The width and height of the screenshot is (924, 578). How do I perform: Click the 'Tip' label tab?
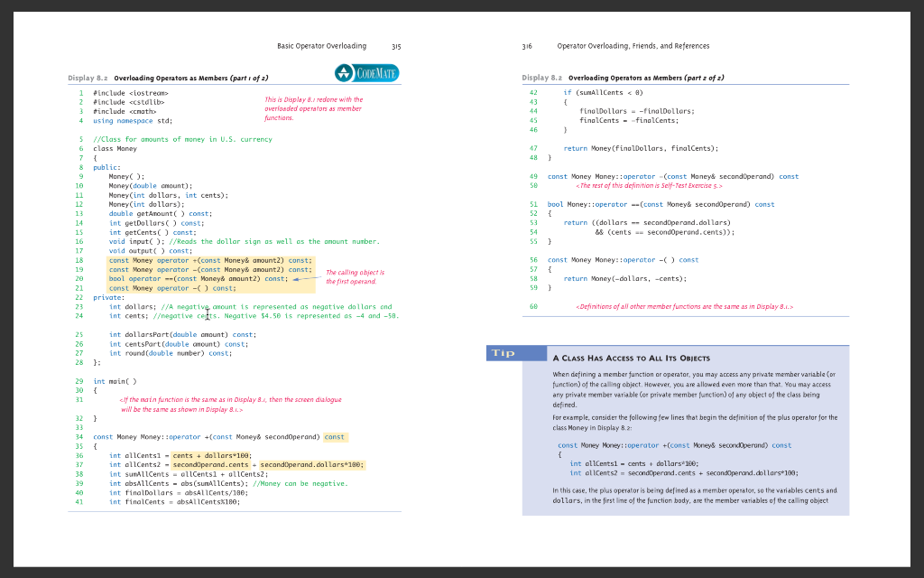coord(517,353)
